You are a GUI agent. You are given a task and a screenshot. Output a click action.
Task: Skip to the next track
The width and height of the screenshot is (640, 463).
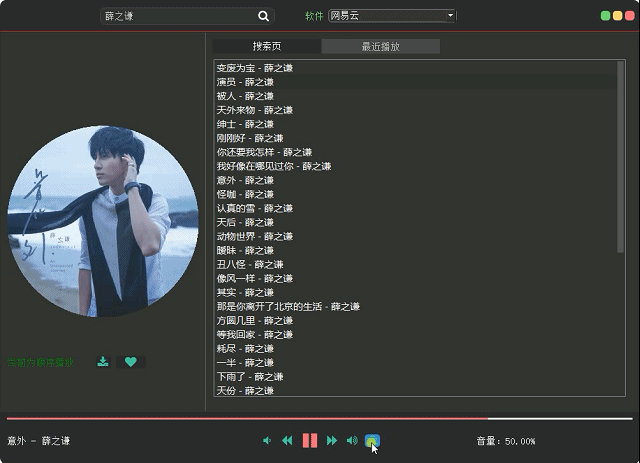332,441
